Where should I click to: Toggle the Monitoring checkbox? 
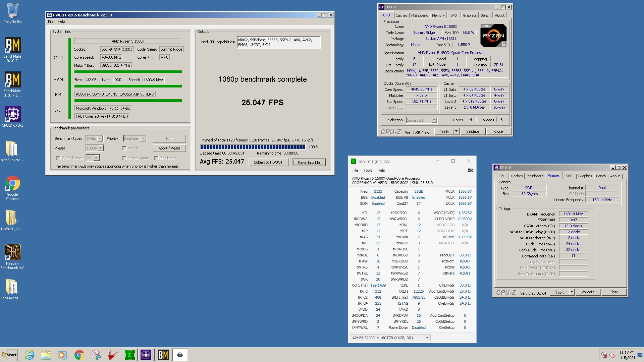coord(156,158)
